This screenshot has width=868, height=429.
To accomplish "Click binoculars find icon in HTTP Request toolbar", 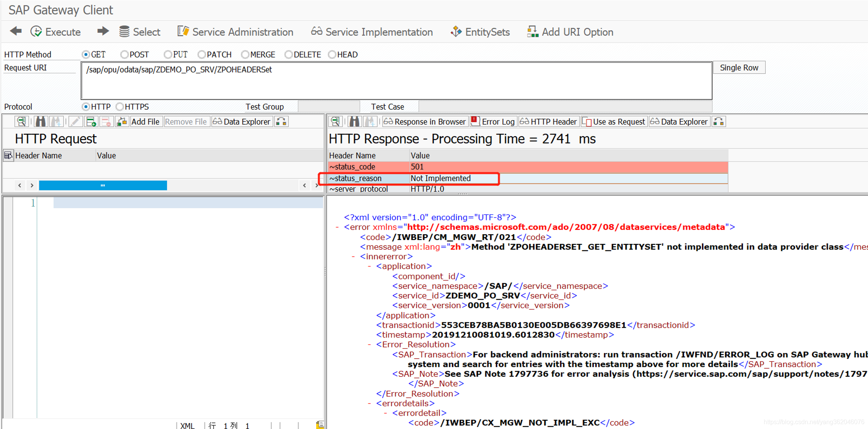I will click(x=41, y=122).
